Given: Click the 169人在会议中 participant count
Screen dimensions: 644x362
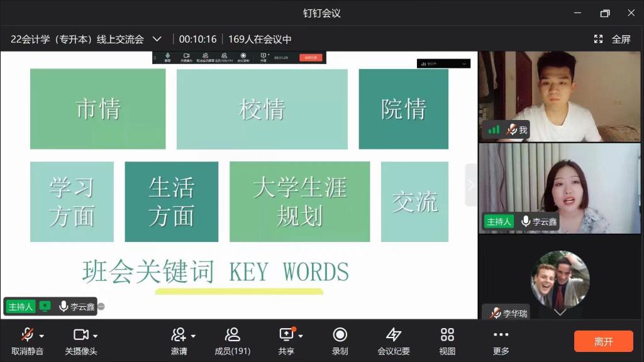Looking at the screenshot, I should (x=260, y=39).
